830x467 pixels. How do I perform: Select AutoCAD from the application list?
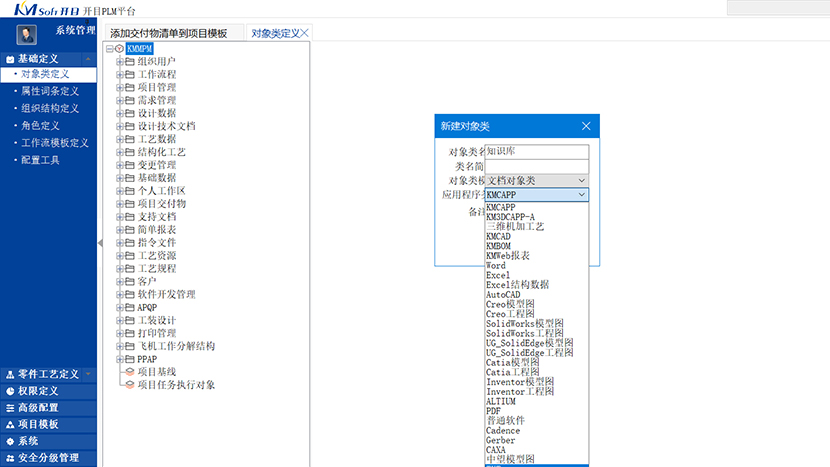502,295
